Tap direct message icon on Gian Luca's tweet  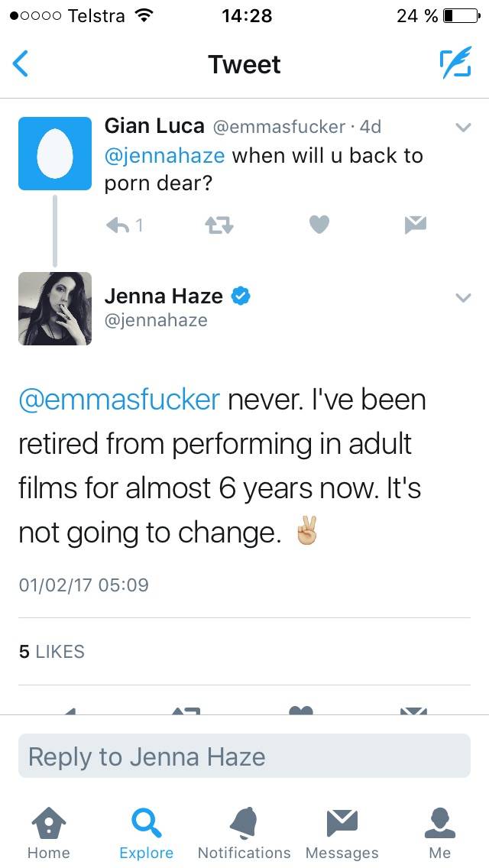[415, 224]
